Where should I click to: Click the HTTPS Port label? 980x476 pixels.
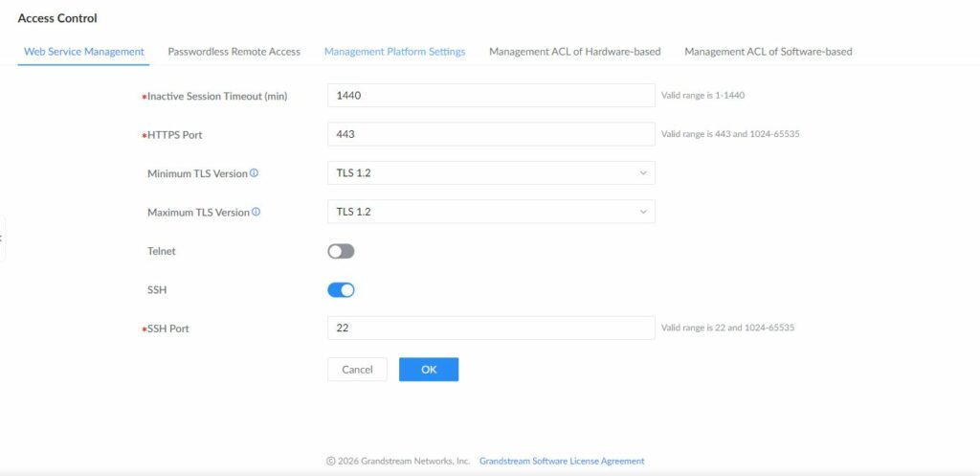point(174,135)
